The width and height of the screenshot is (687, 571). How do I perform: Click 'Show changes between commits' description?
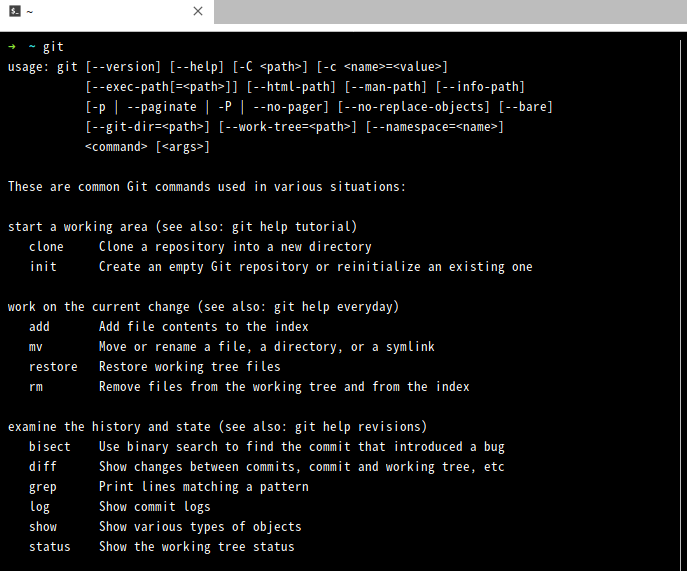point(302,467)
